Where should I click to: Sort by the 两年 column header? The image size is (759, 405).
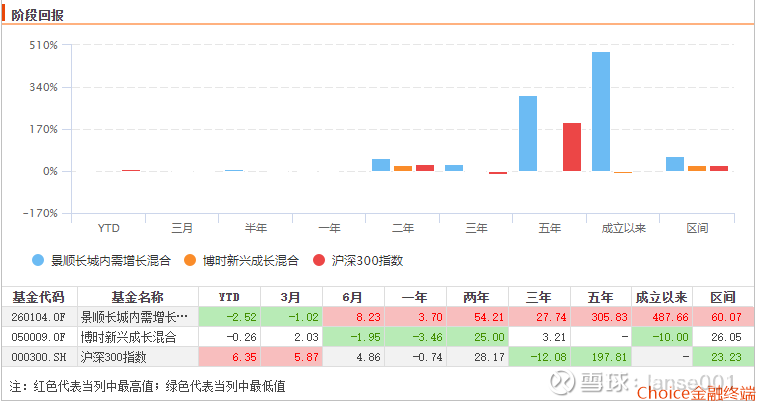[477, 297]
